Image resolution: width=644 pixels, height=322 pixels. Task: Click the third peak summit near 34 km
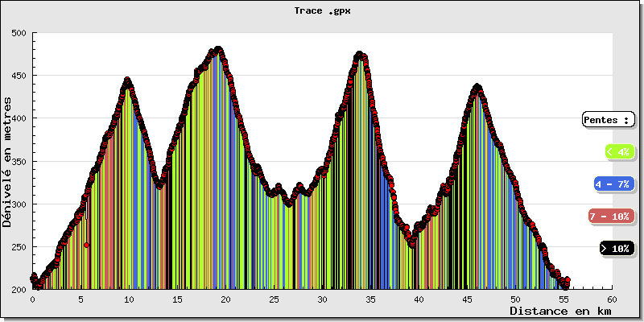[360, 55]
